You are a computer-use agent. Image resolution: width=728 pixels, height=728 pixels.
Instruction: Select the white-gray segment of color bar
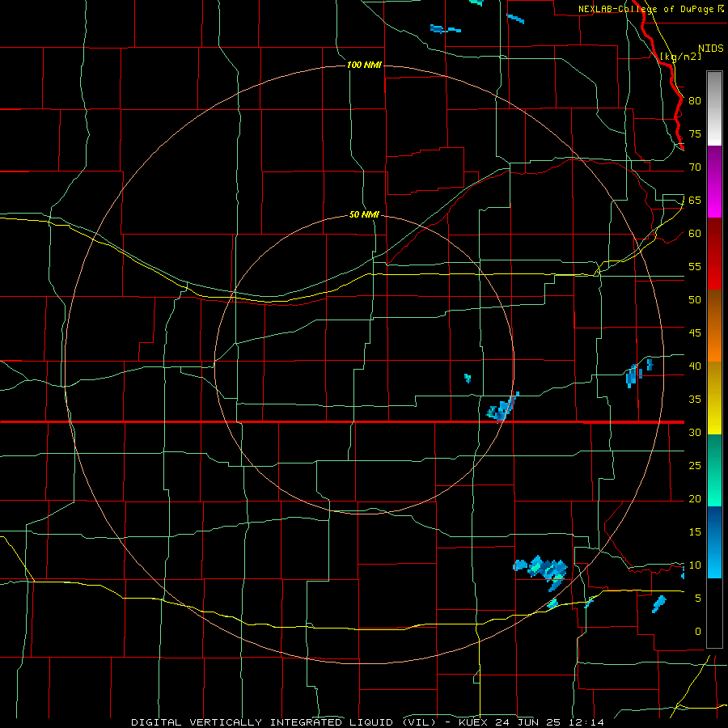pos(714,108)
